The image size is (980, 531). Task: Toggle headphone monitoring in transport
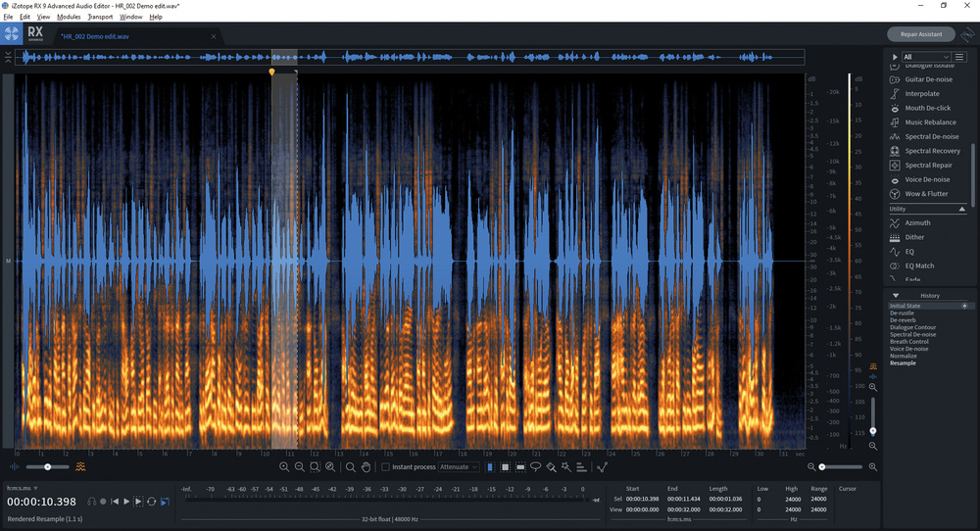[x=92, y=502]
